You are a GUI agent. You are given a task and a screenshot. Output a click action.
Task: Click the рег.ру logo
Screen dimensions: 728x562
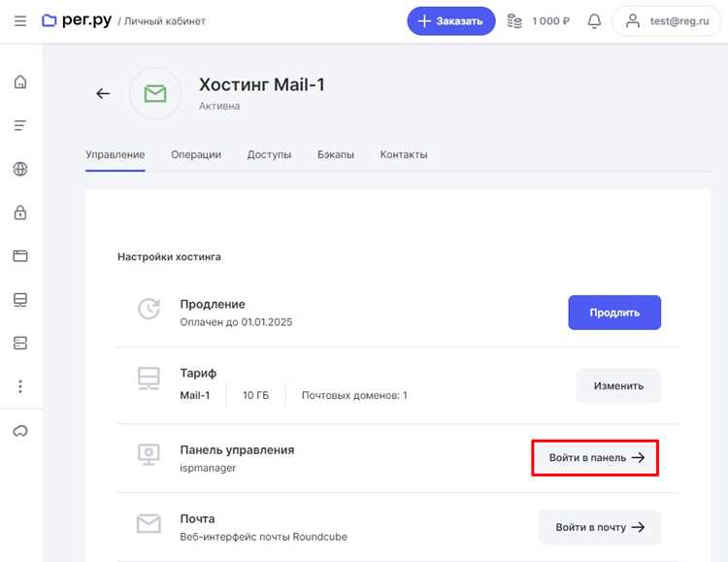click(77, 20)
